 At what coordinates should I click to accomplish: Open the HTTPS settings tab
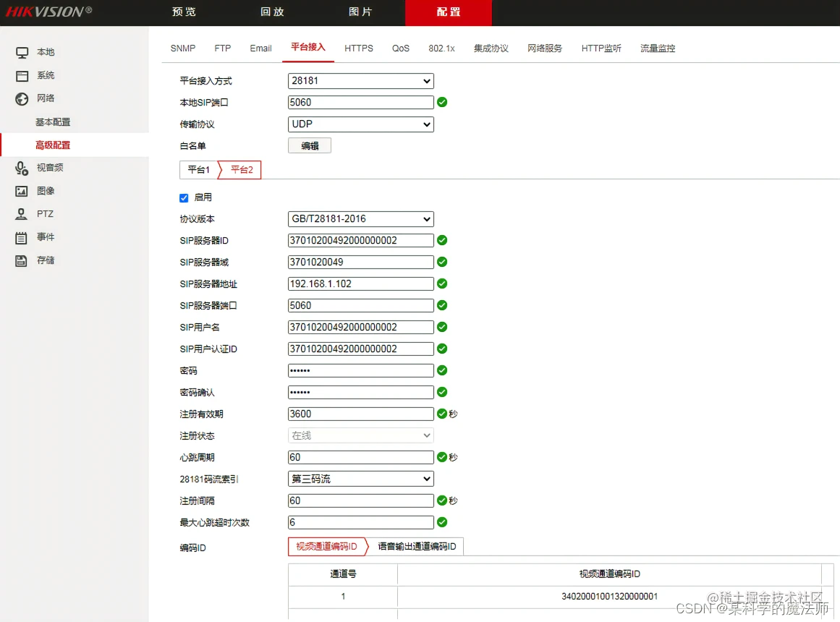[x=359, y=48]
